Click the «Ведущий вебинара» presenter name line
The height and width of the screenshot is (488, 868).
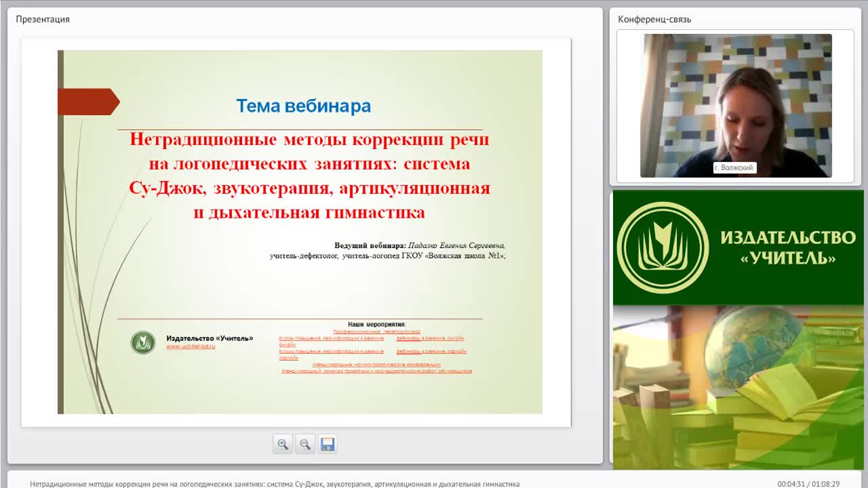420,245
